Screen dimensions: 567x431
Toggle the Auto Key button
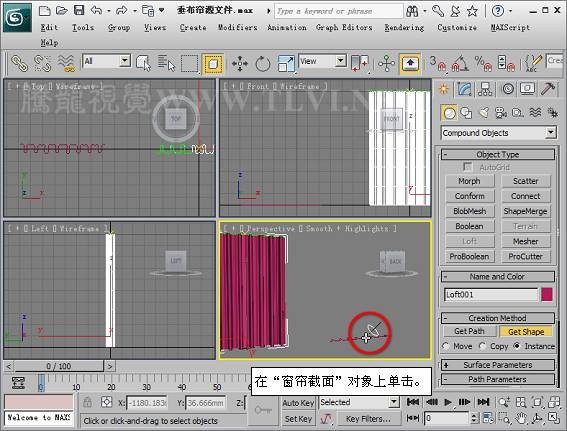(x=298, y=403)
